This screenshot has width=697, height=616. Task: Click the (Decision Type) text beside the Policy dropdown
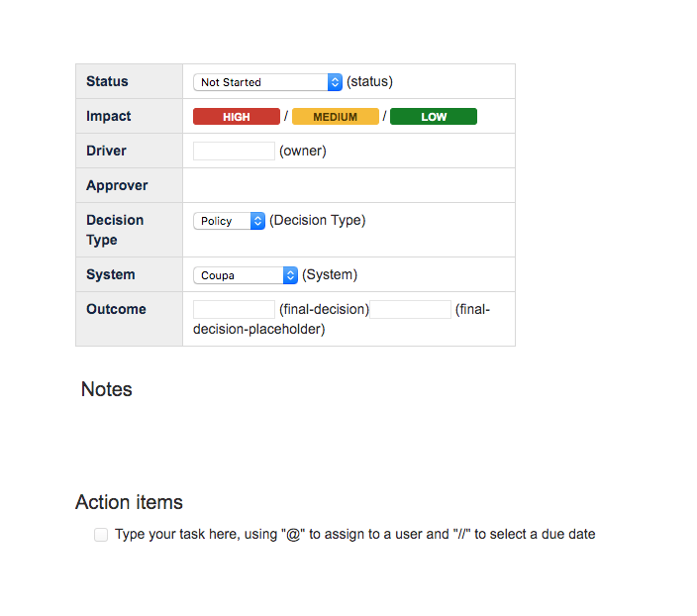(318, 221)
